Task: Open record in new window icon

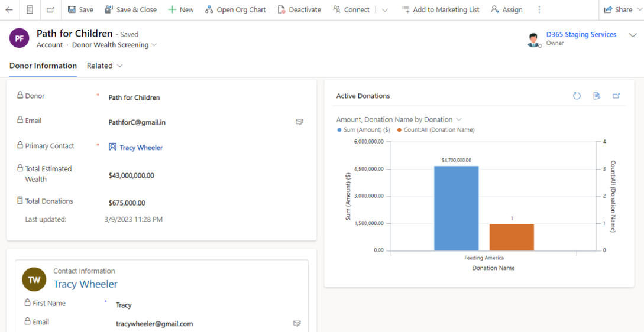Action: [50, 9]
